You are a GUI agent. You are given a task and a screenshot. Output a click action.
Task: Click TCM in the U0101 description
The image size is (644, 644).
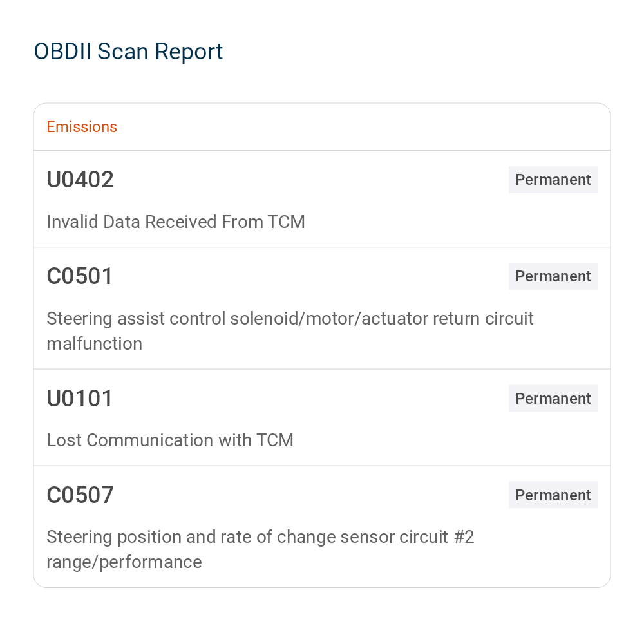coord(275,440)
